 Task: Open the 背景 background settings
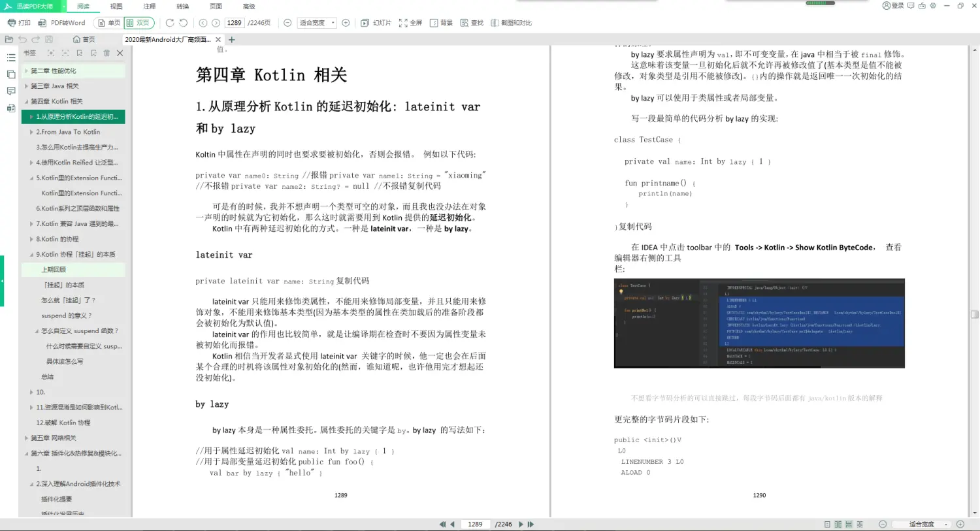click(440, 22)
